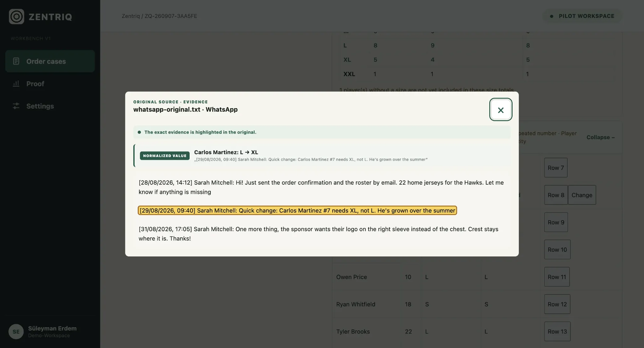Collapse the roster section
Image resolution: width=644 pixels, height=348 pixels.
[x=600, y=137]
